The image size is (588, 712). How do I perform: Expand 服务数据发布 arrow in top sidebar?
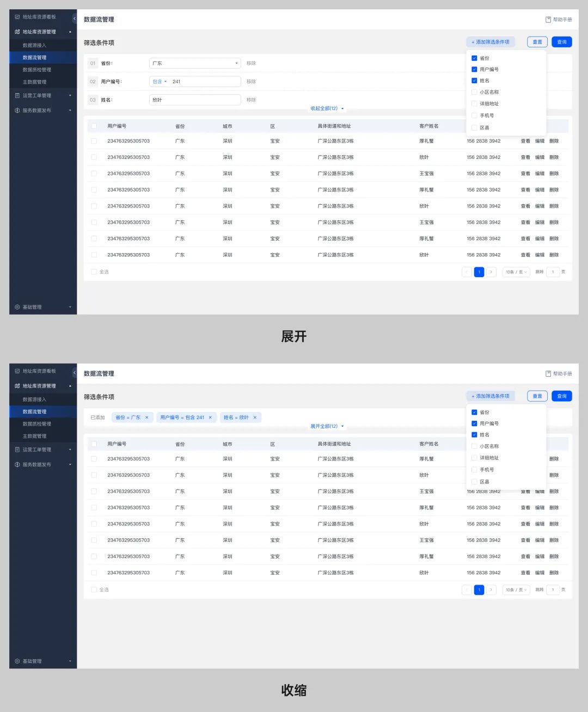pos(70,110)
